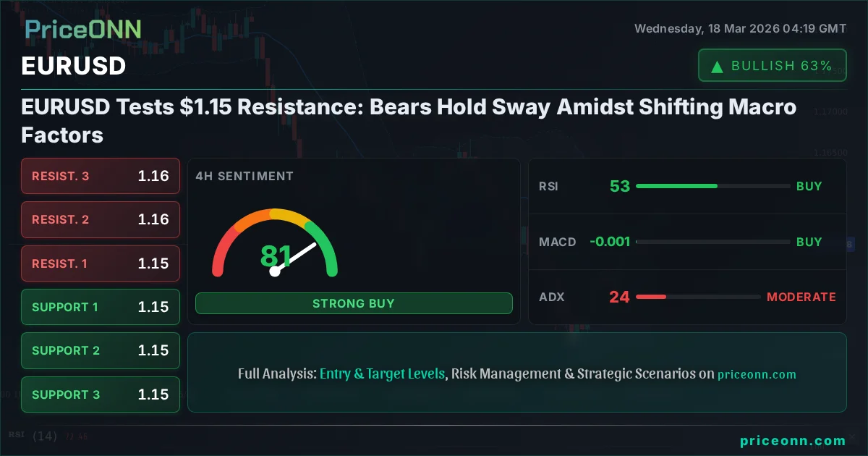
Task: Click the Bullish 63% badge
Action: tap(772, 66)
